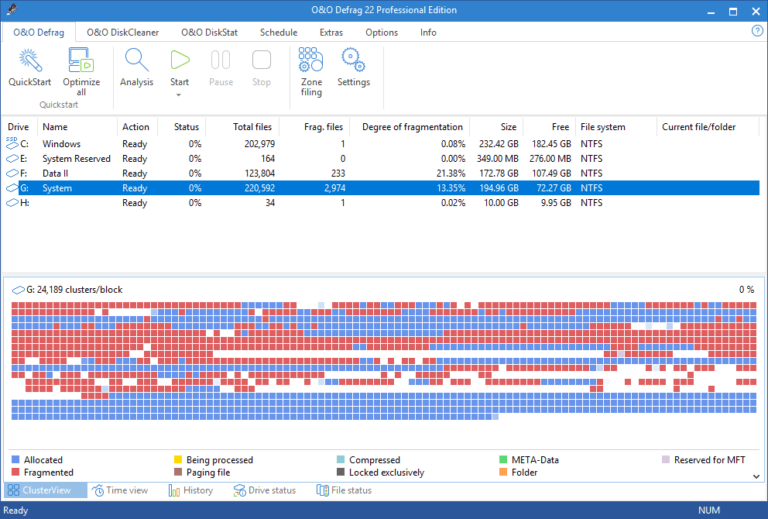
Task: Click the 0 % progress value
Action: click(x=746, y=290)
